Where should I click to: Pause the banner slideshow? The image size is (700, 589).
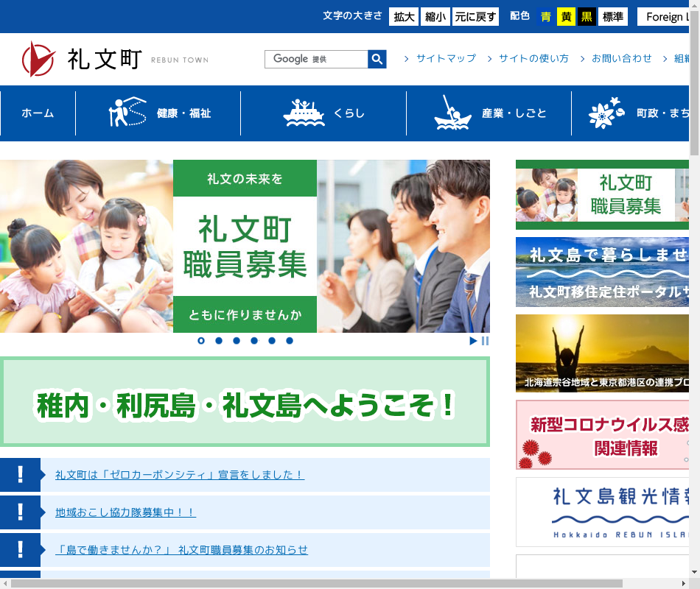[485, 341]
